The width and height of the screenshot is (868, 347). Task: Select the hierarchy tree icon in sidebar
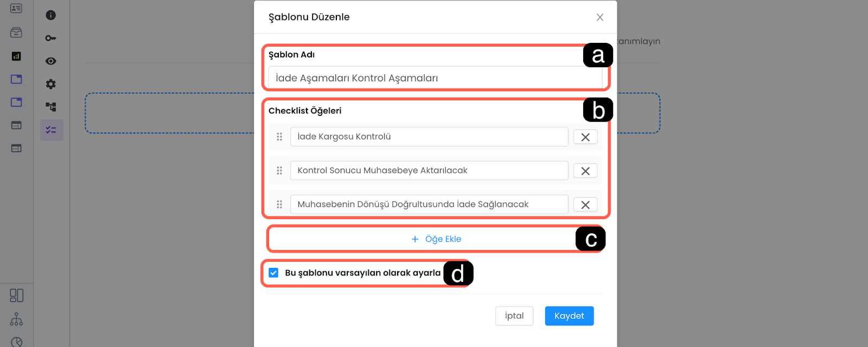pos(51,107)
